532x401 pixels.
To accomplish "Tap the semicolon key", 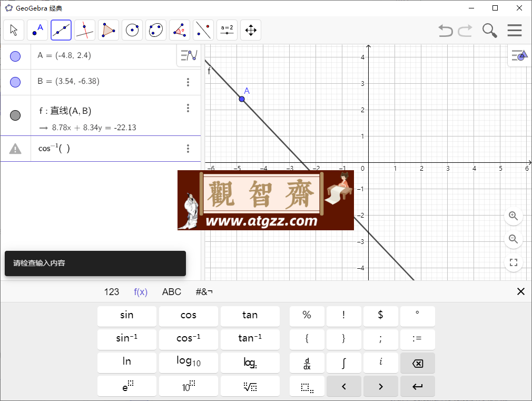I will point(381,339).
